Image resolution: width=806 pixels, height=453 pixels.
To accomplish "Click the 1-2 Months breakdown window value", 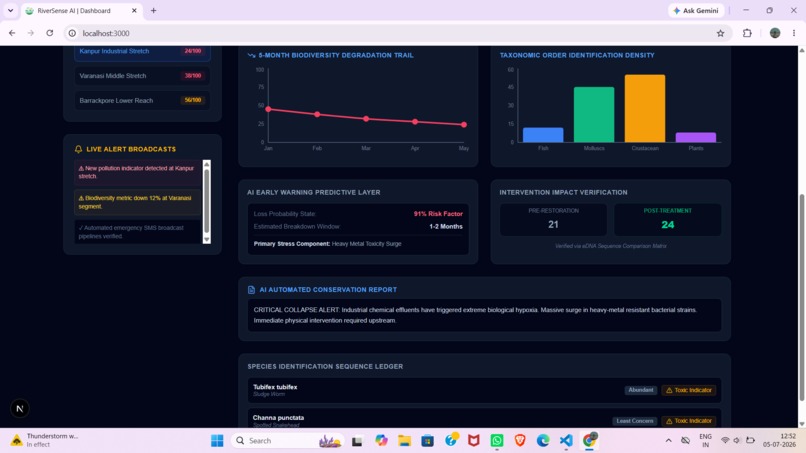I will click(446, 226).
